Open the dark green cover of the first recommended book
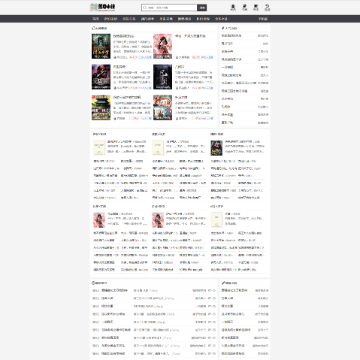The width and height of the screenshot is (360, 360). pyautogui.click(x=101, y=46)
